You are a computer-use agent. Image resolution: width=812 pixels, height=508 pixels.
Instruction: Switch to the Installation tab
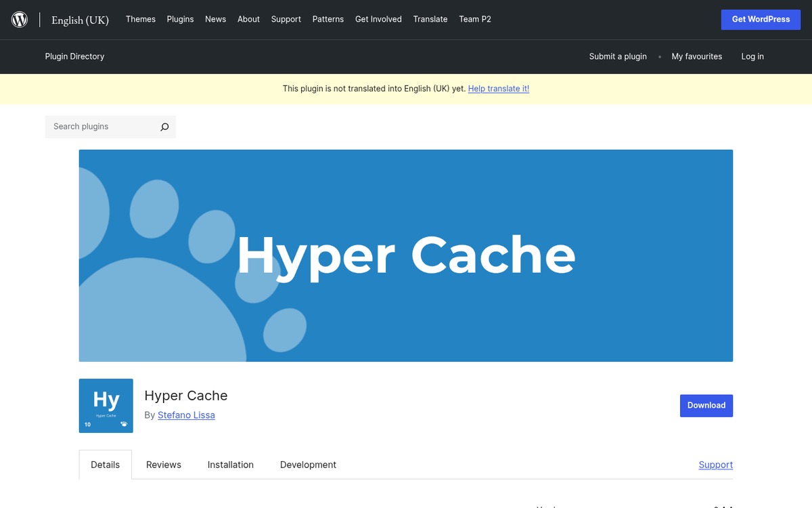coord(230,465)
